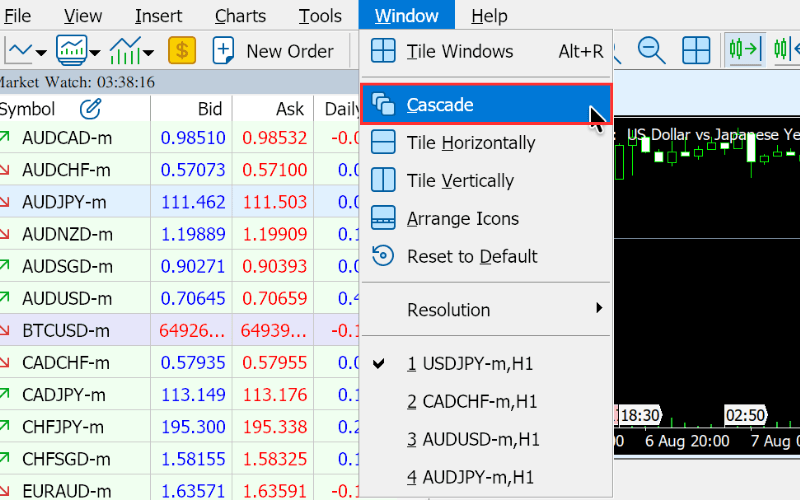Viewport: 800px width, 500px height.
Task: Click the Arrange Icons icon
Action: click(x=383, y=218)
